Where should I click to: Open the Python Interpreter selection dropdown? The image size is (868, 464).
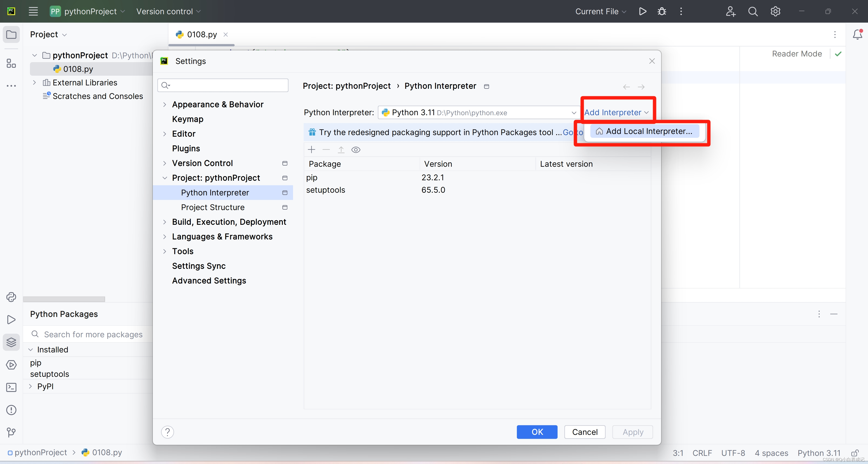[x=573, y=113]
